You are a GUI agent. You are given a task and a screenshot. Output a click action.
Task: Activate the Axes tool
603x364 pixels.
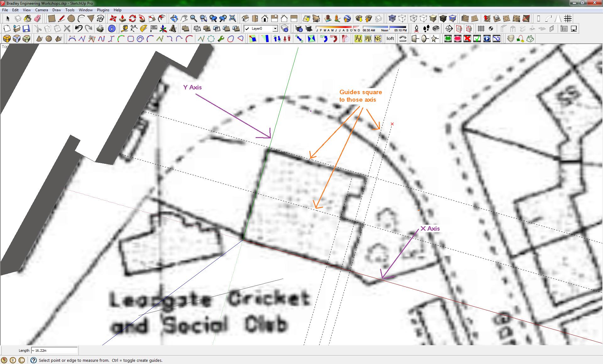point(163,29)
